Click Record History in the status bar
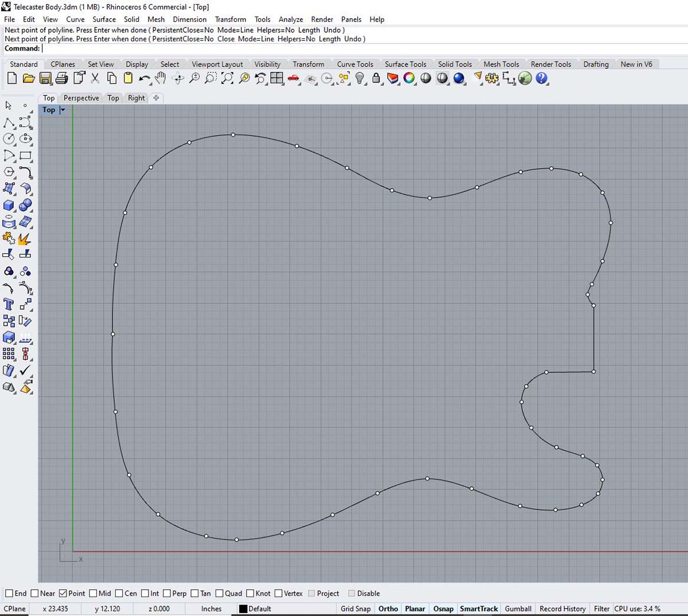 (x=562, y=609)
